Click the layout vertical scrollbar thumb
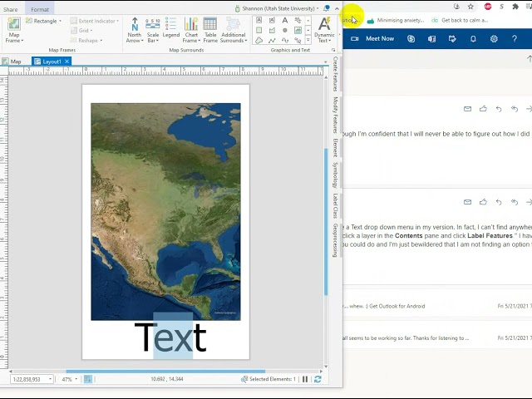 [x=326, y=222]
